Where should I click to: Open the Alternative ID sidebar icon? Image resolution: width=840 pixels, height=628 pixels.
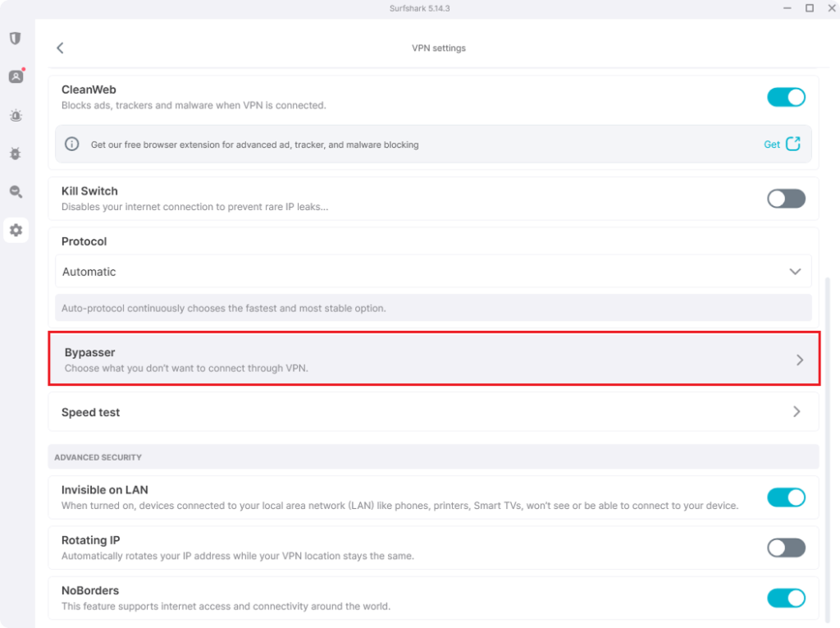click(x=16, y=76)
